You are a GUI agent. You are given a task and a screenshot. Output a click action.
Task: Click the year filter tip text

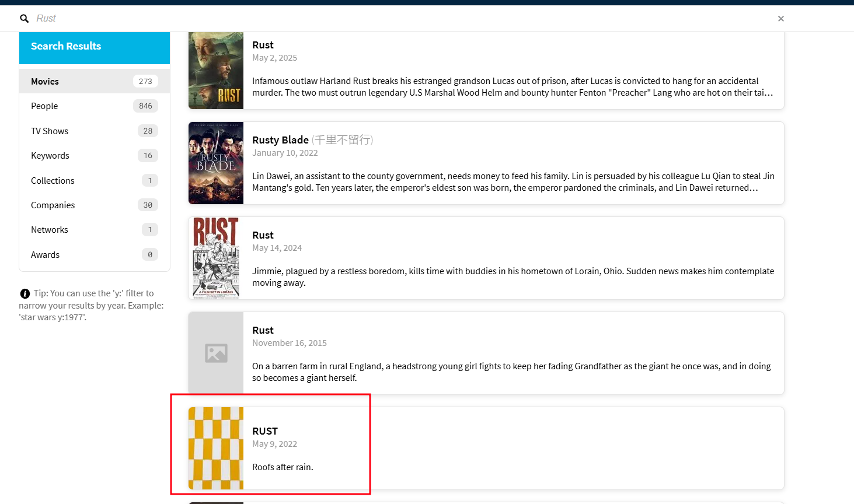(x=92, y=305)
